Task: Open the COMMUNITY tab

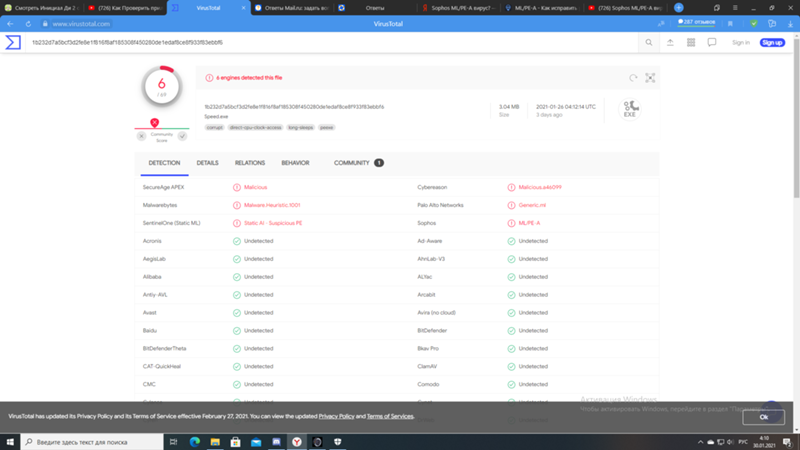Action: [359, 163]
